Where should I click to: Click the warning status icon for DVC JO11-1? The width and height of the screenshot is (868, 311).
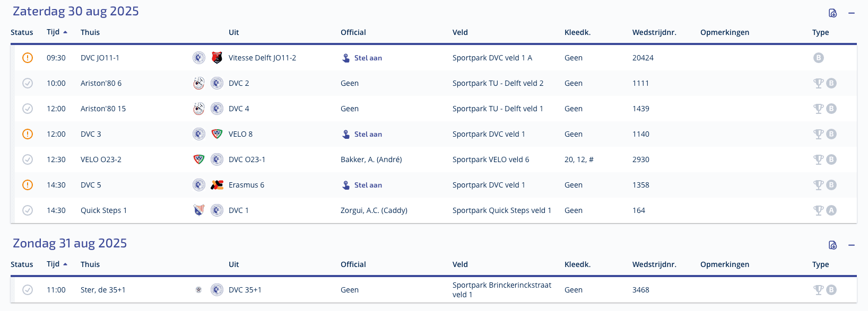click(x=28, y=58)
